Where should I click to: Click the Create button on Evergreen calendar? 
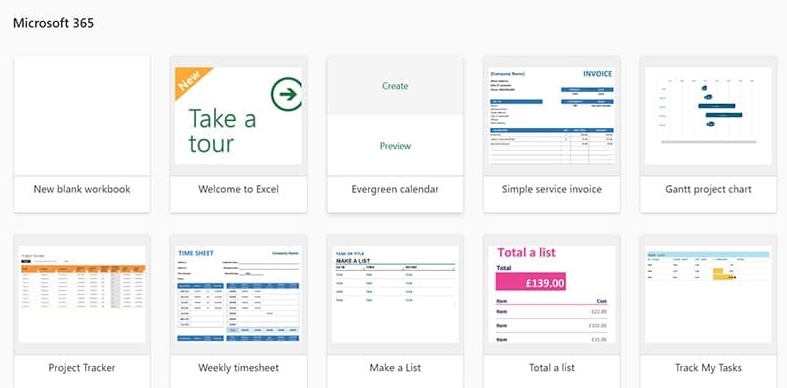click(395, 86)
